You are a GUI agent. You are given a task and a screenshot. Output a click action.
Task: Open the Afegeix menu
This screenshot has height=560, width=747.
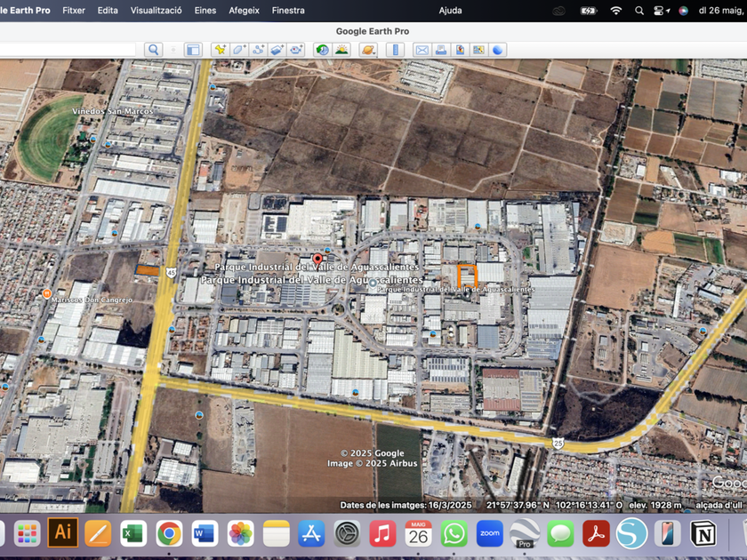(244, 11)
